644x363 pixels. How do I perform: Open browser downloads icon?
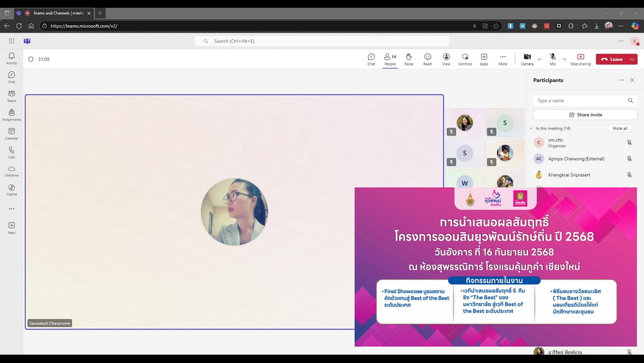596,26
